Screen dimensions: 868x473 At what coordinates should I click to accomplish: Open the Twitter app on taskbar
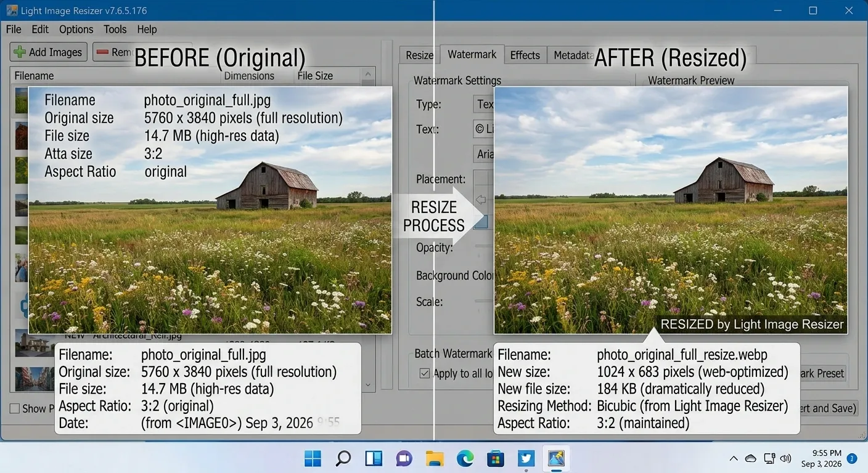pyautogui.click(x=526, y=458)
